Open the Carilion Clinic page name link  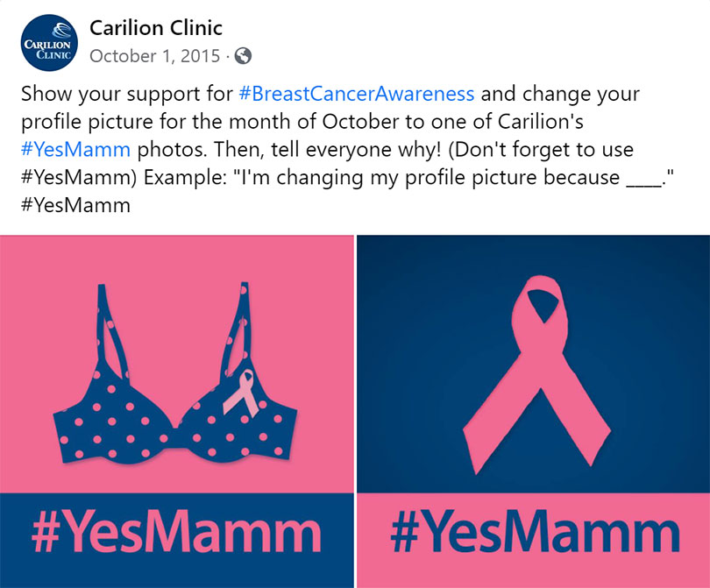[x=156, y=28]
